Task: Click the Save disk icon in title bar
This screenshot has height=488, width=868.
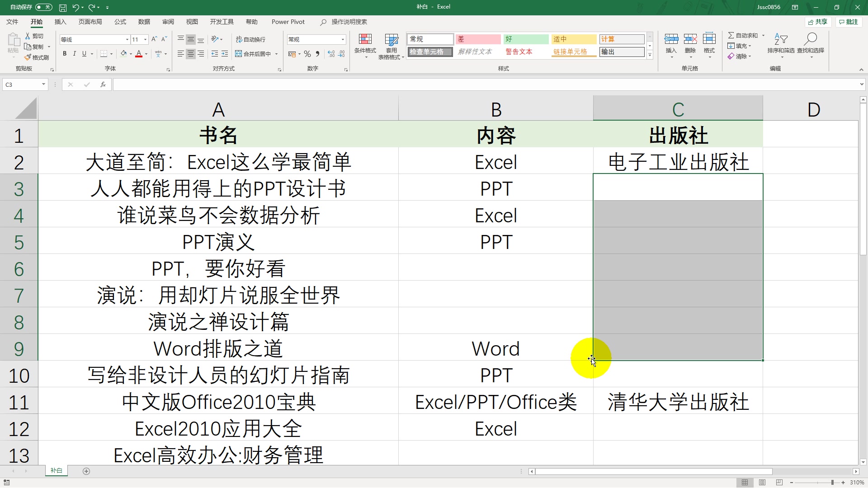Action: (63, 7)
